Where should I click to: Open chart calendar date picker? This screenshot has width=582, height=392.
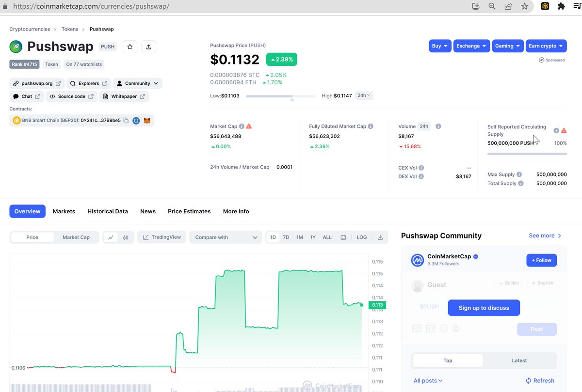coord(343,237)
